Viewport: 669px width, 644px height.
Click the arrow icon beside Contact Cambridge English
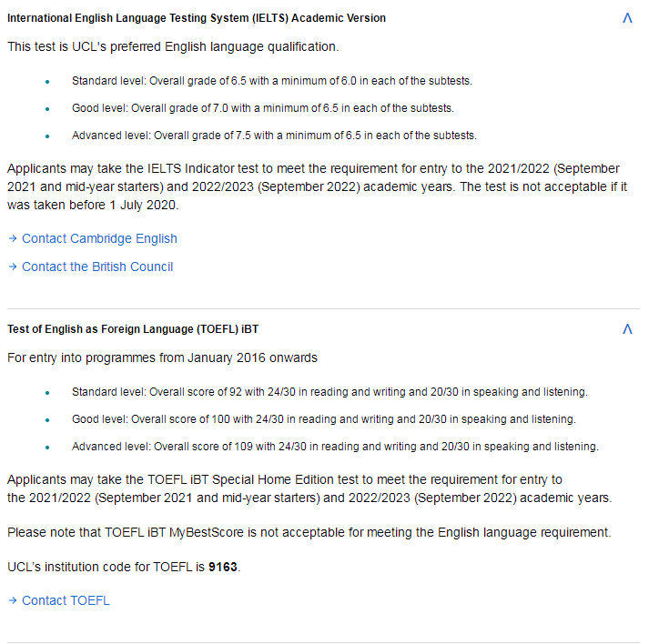[13, 238]
